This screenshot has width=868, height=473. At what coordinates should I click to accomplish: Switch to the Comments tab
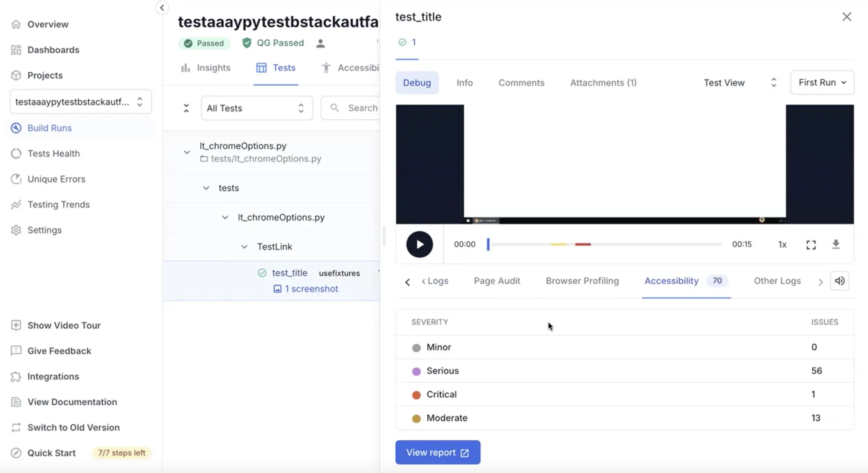point(521,83)
